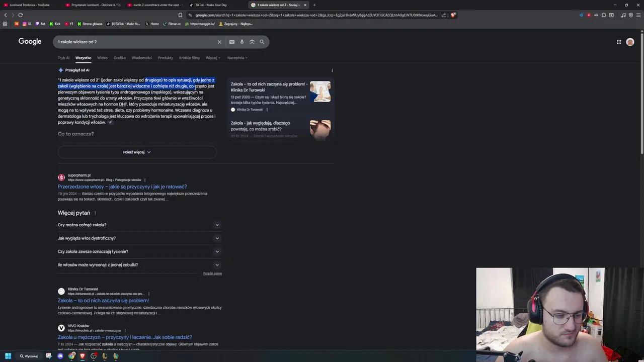Click the music note playlist icon

[624, 15]
